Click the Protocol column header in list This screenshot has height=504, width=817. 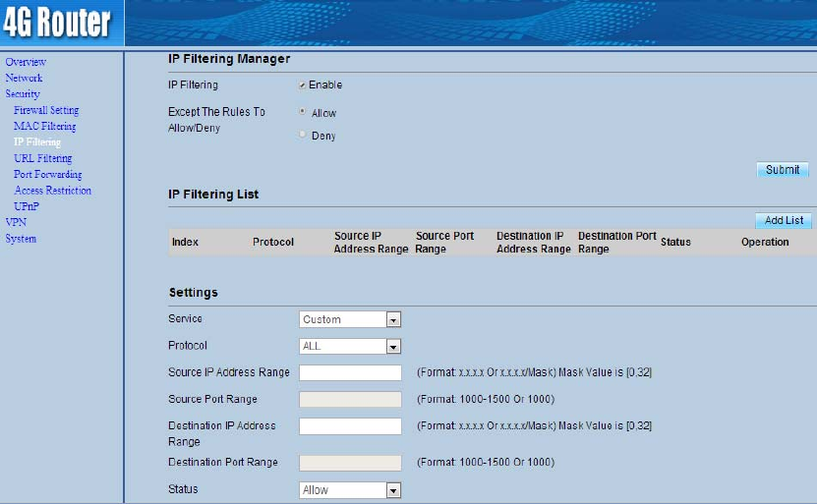click(273, 242)
